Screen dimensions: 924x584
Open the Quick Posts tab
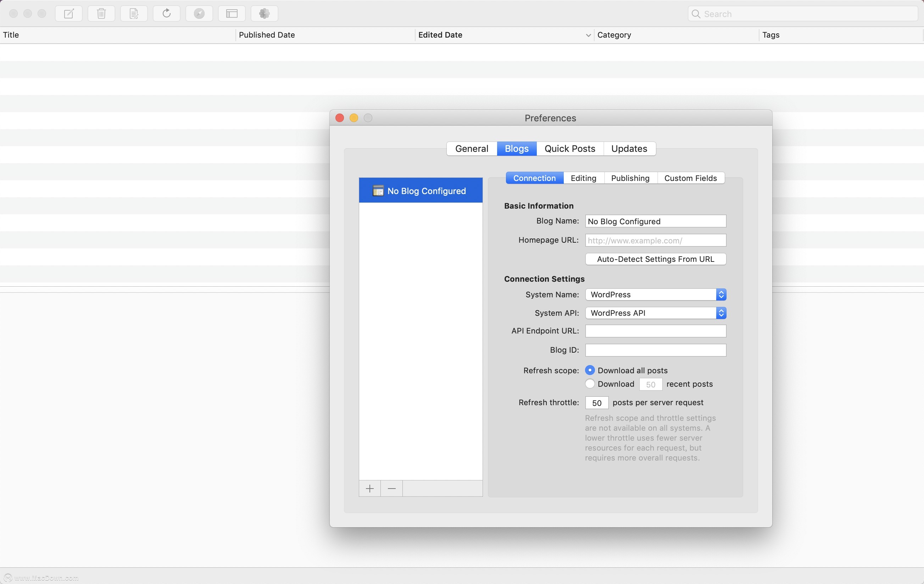click(570, 149)
